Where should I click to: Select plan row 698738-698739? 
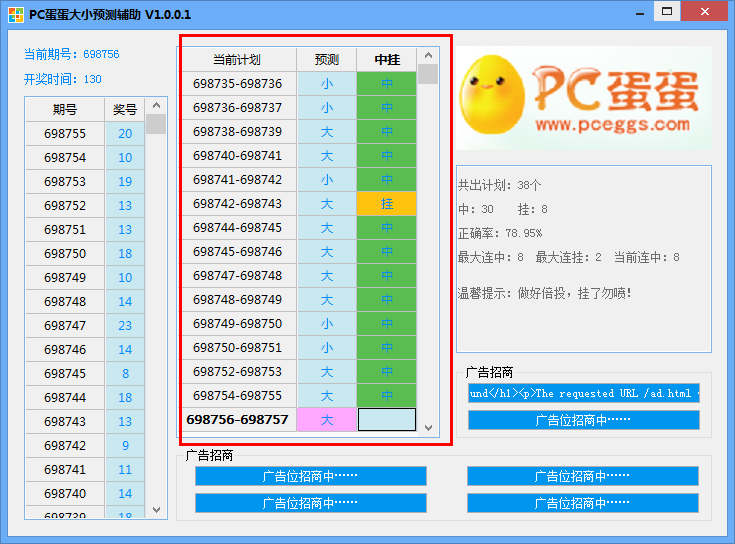click(299, 132)
